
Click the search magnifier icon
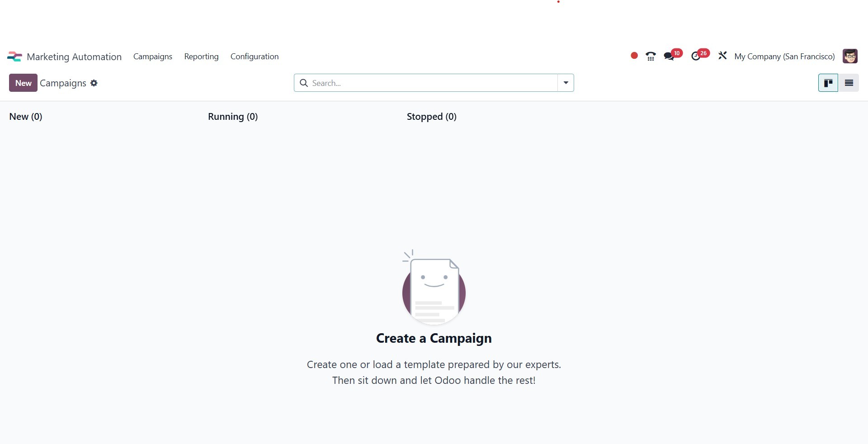(x=304, y=83)
